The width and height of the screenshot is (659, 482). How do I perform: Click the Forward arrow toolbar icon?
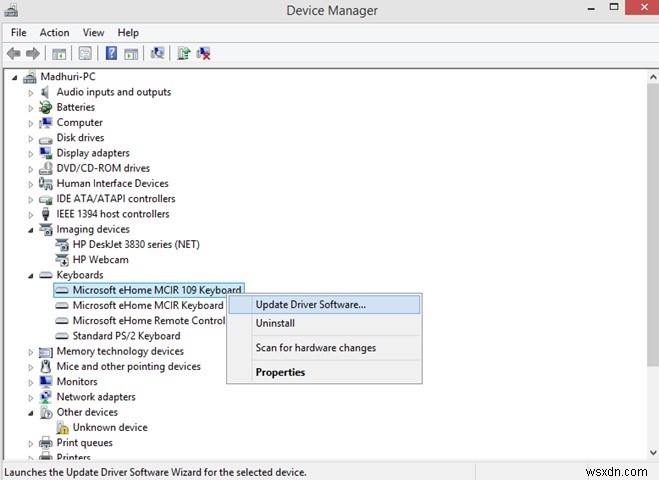(33, 53)
